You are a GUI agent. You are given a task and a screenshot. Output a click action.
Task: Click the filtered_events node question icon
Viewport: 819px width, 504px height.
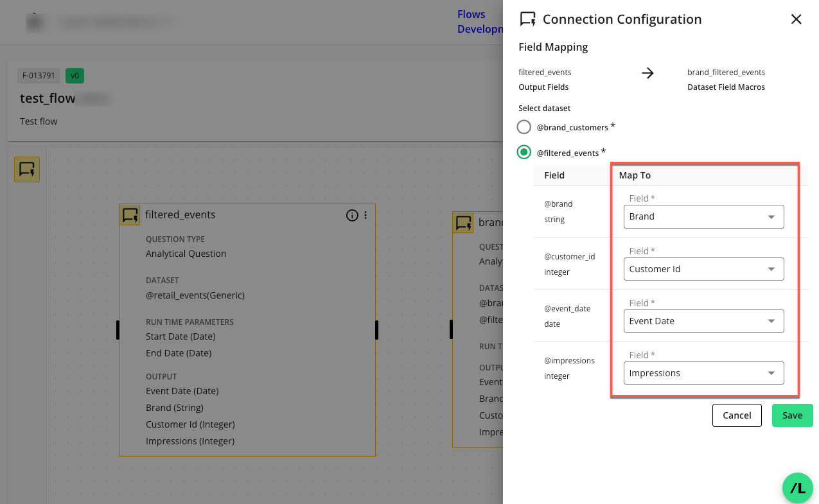point(130,215)
